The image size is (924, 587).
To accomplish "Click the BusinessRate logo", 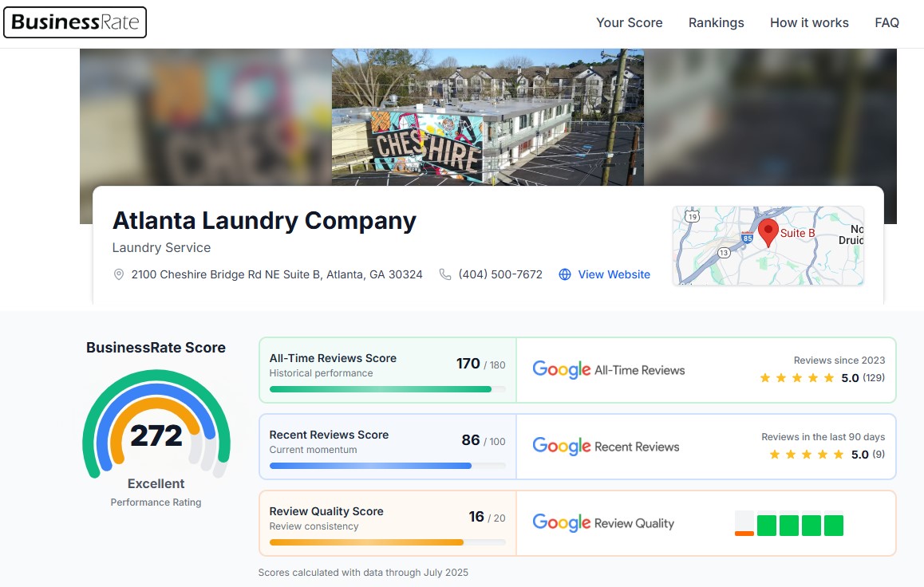I will click(x=75, y=22).
